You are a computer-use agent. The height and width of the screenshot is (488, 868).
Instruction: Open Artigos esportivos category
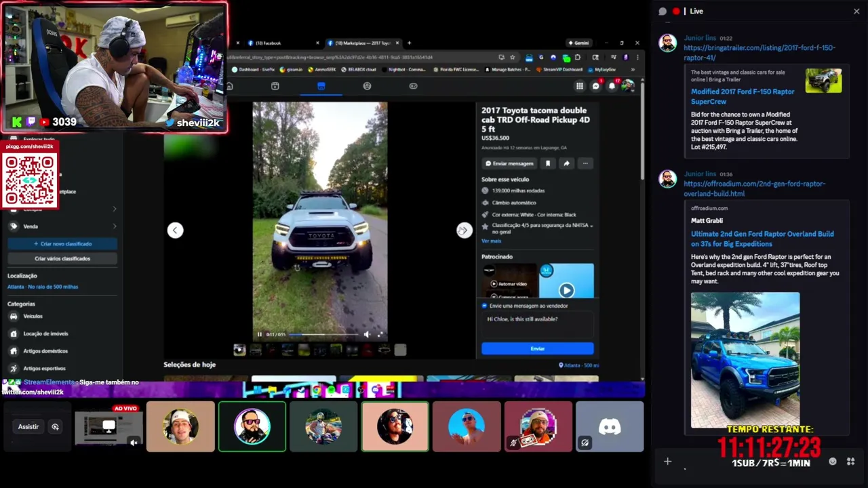pyautogui.click(x=44, y=369)
